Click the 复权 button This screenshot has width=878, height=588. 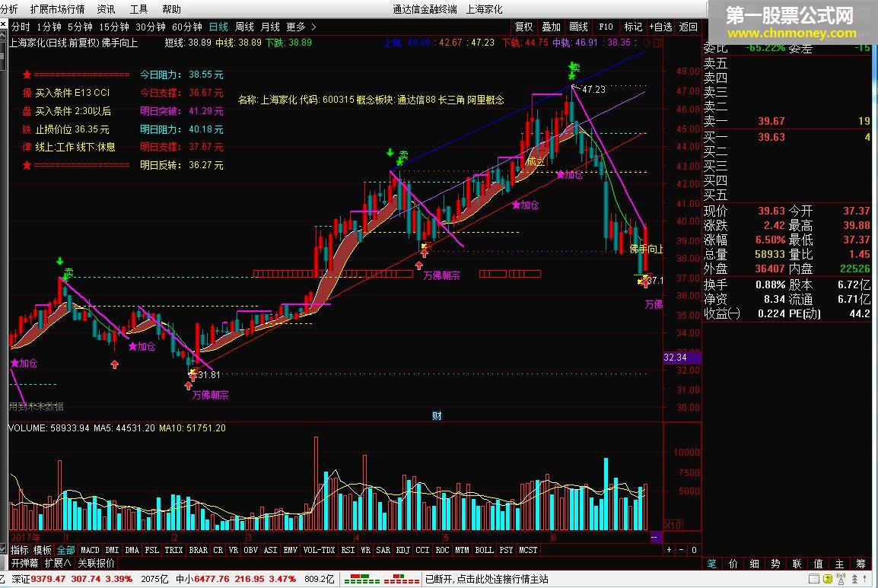(x=524, y=27)
